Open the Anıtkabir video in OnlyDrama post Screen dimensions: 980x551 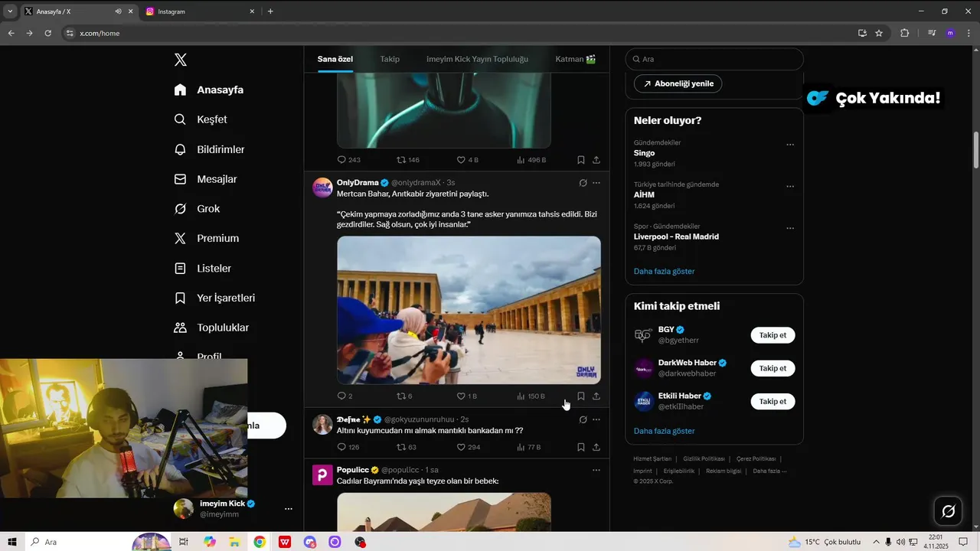[x=469, y=310]
